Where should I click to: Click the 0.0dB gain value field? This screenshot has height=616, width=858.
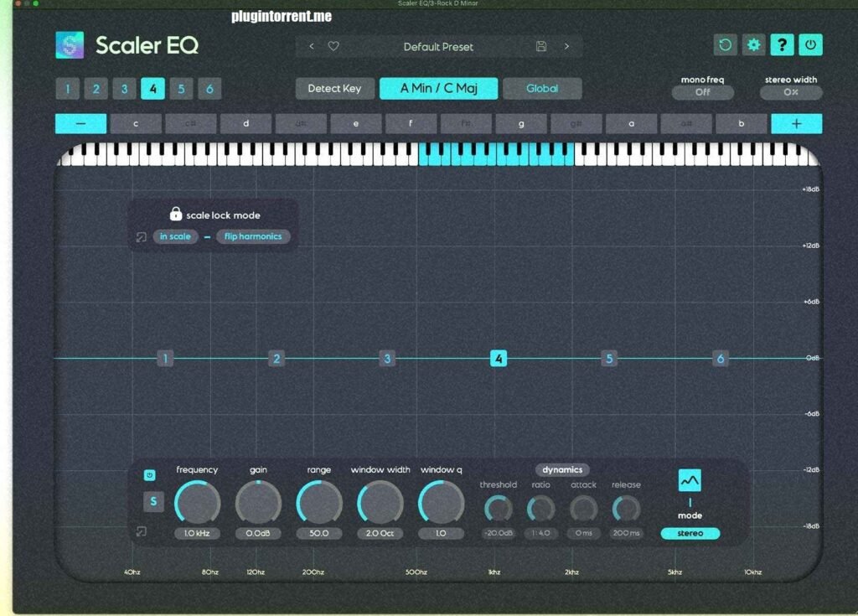[x=258, y=533]
